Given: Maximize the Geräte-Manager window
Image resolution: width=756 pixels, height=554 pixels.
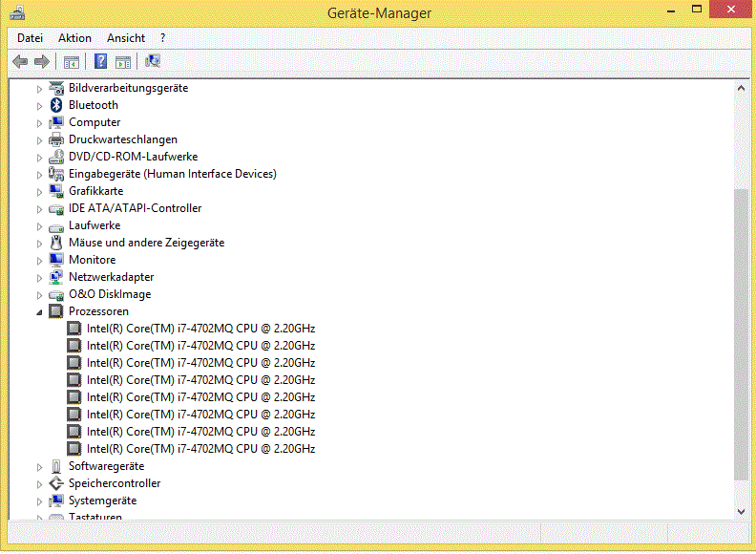Looking at the screenshot, I should click(697, 10).
